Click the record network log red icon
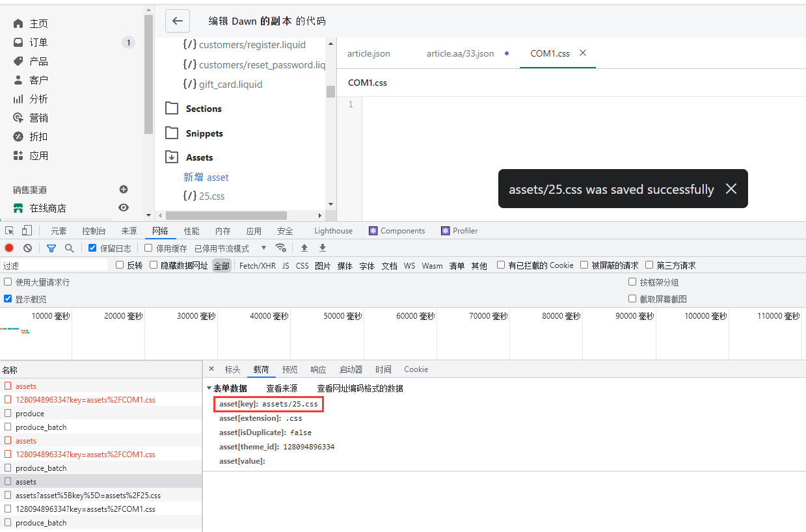806x532 pixels. (x=9, y=248)
